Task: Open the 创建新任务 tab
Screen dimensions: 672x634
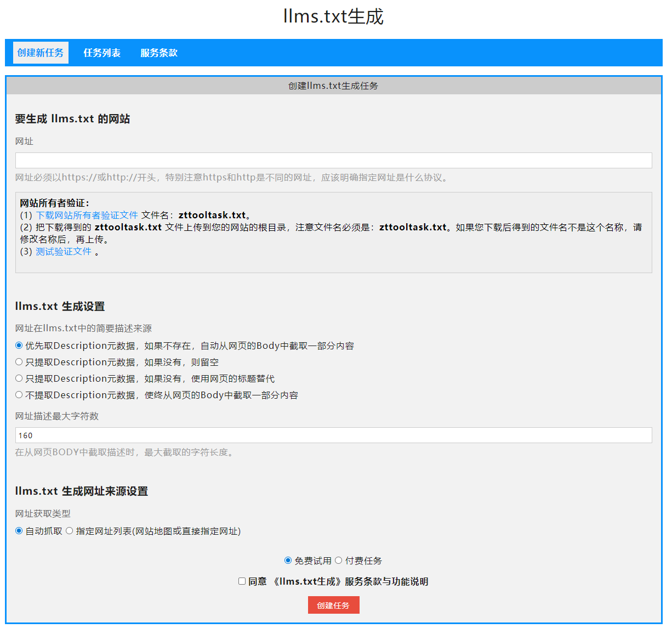Action: [x=41, y=53]
